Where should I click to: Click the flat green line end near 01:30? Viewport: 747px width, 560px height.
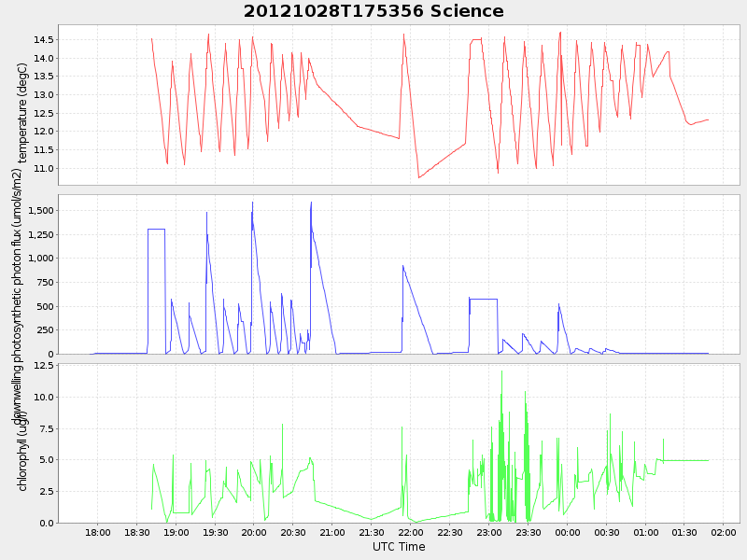coord(708,460)
